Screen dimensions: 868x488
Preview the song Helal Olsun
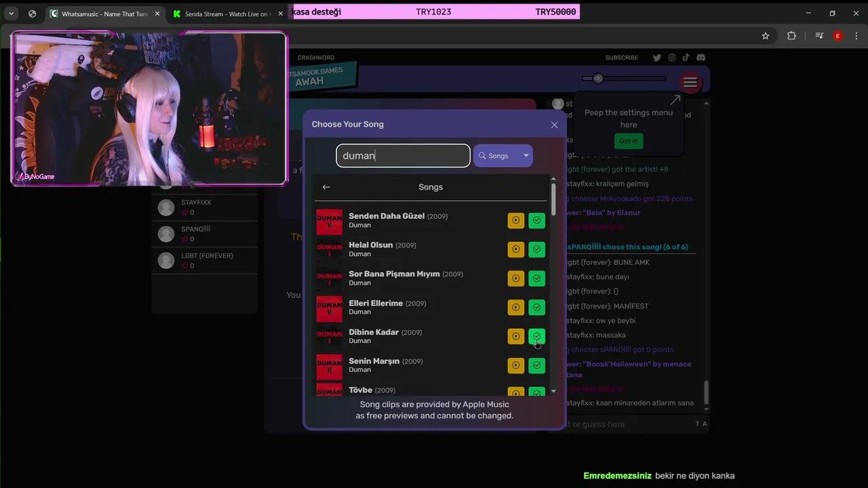(x=516, y=249)
